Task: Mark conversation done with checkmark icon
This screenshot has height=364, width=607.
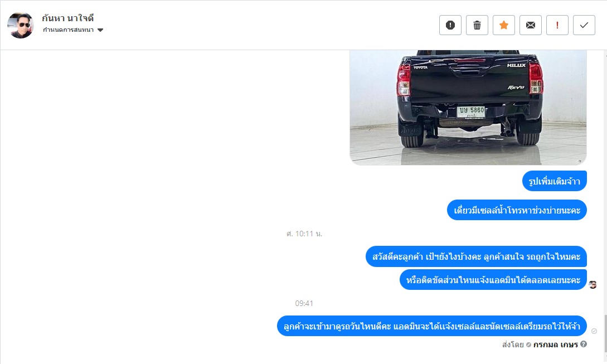Action: pos(584,25)
